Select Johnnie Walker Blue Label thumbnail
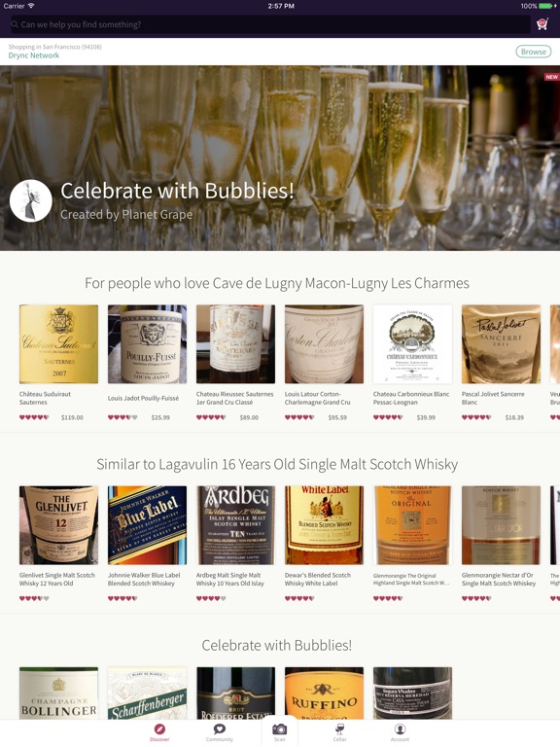Viewport: 560px width, 747px height. pos(147,525)
